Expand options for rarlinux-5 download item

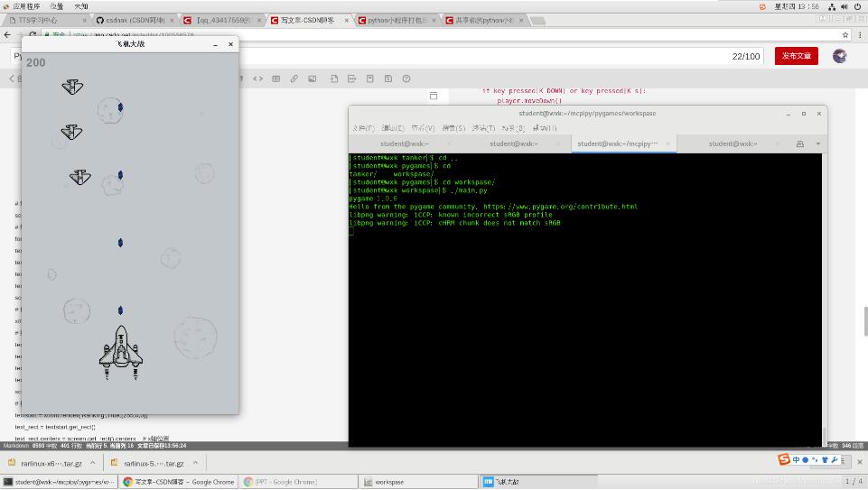tap(194, 463)
